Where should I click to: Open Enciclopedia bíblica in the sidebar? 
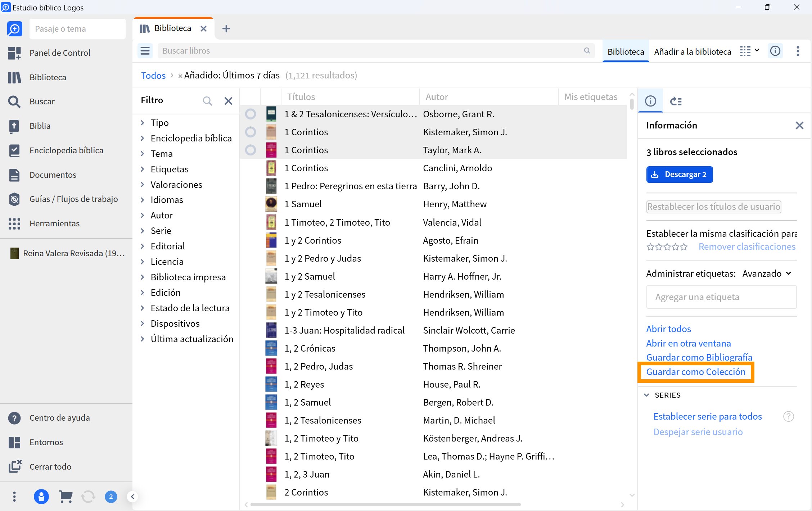tap(66, 150)
